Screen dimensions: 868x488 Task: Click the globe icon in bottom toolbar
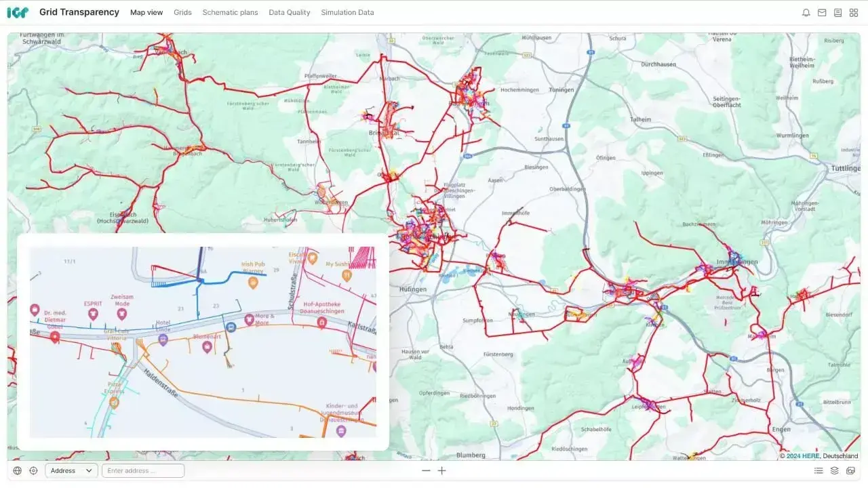pos(17,470)
